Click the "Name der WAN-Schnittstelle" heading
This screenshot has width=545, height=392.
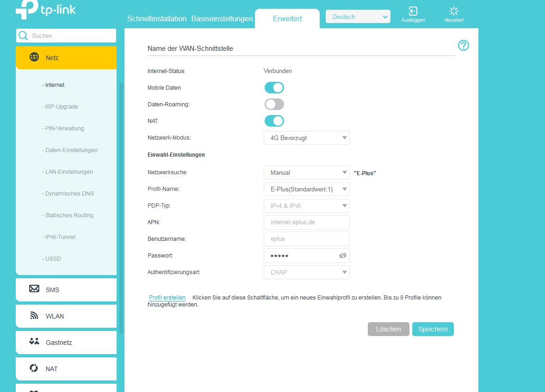tap(190, 49)
